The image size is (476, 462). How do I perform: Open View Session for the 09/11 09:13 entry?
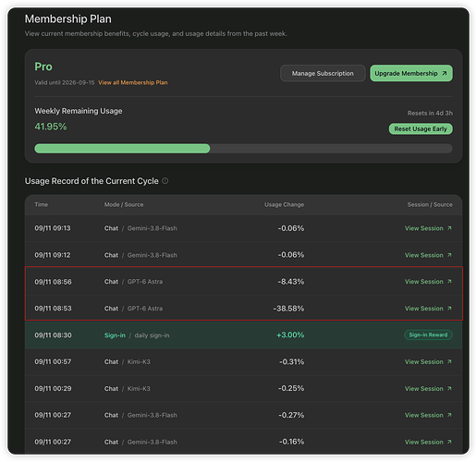tap(428, 228)
